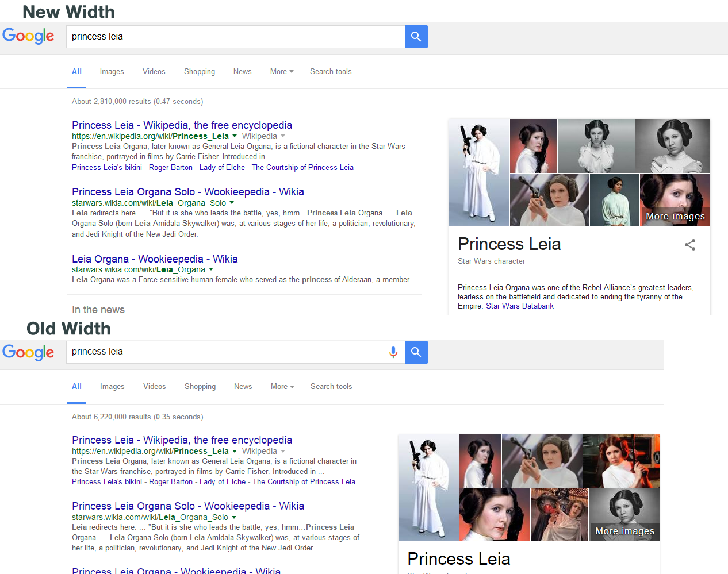This screenshot has width=728, height=574.
Task: Open Search tools in New Width navigation
Action: point(331,71)
